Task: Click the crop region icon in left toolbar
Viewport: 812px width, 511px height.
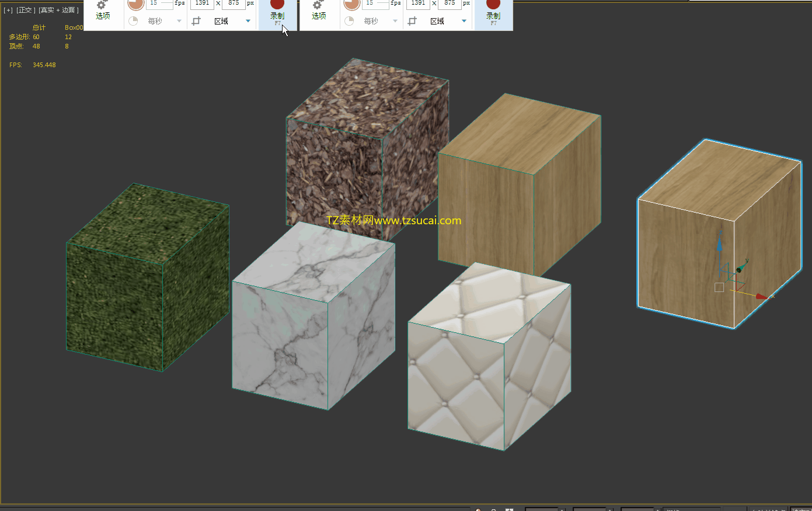Action: point(196,21)
